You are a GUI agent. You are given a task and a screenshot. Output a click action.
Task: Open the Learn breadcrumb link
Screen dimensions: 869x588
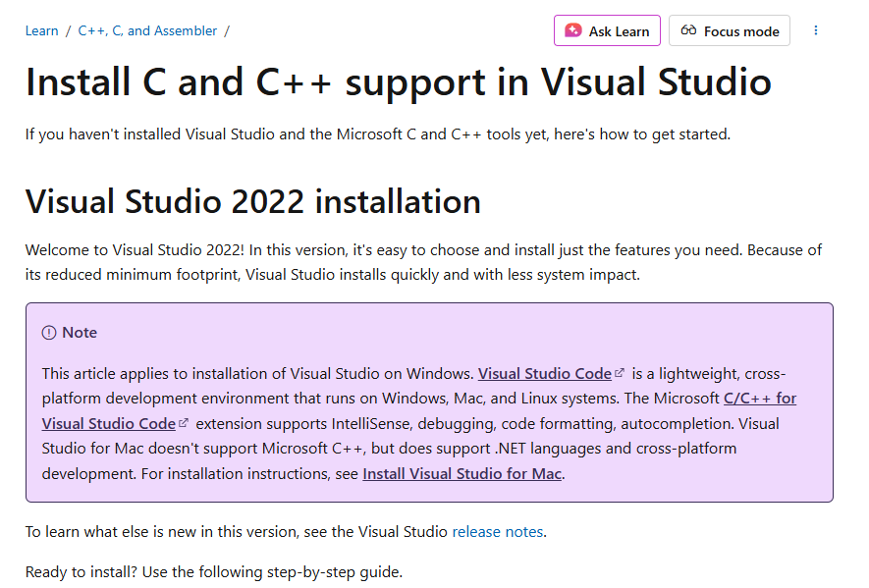41,31
